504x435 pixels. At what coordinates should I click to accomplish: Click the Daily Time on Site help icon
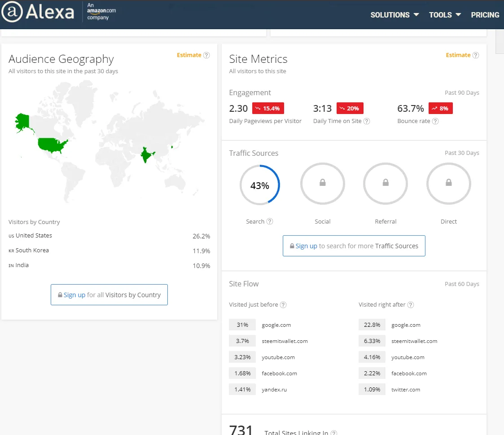click(367, 121)
